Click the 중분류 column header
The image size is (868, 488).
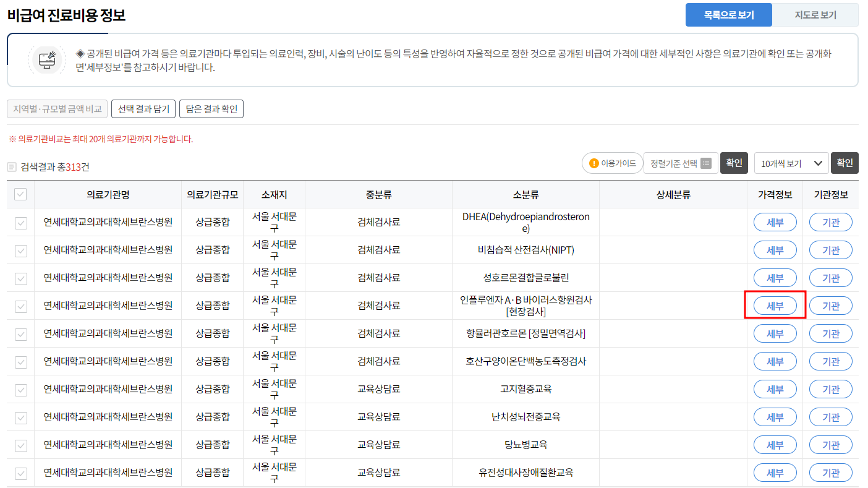(379, 195)
